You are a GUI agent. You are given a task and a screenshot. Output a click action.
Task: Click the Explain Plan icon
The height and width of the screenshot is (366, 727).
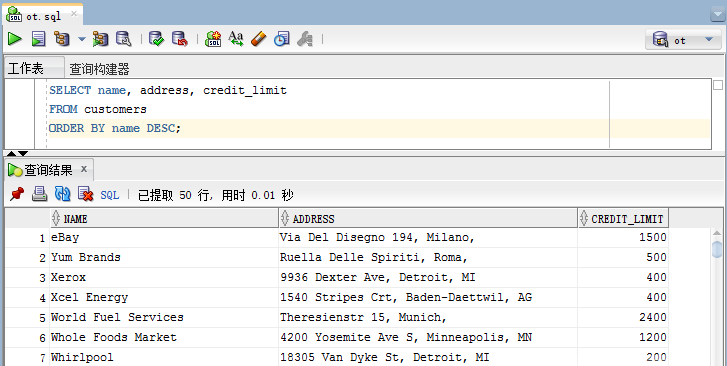(62, 39)
